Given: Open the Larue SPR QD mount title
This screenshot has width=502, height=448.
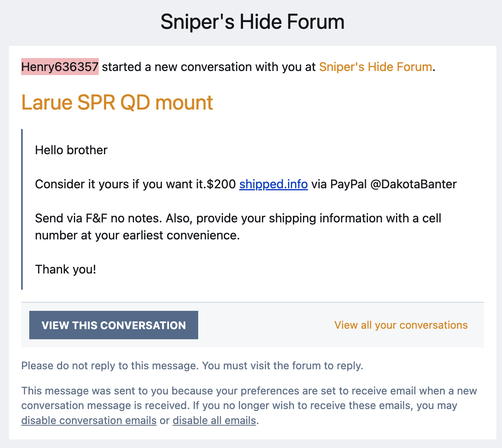Looking at the screenshot, I should tap(117, 102).
